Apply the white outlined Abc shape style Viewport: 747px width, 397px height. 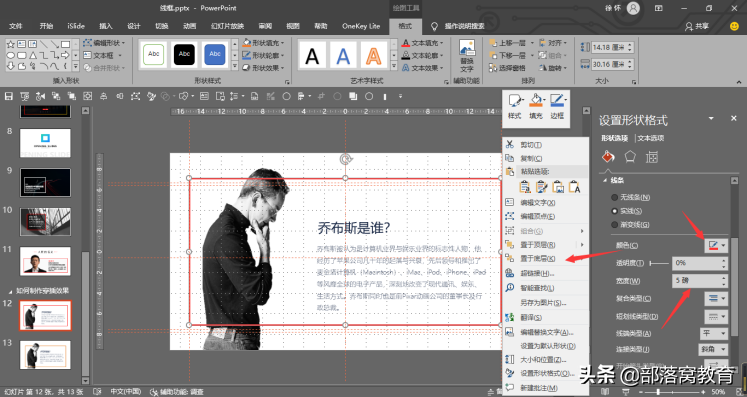pos(153,54)
